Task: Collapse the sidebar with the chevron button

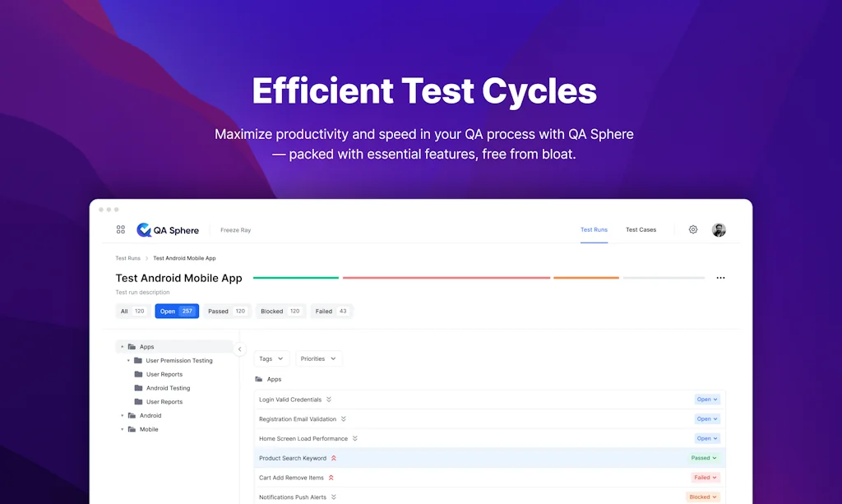Action: click(x=240, y=349)
